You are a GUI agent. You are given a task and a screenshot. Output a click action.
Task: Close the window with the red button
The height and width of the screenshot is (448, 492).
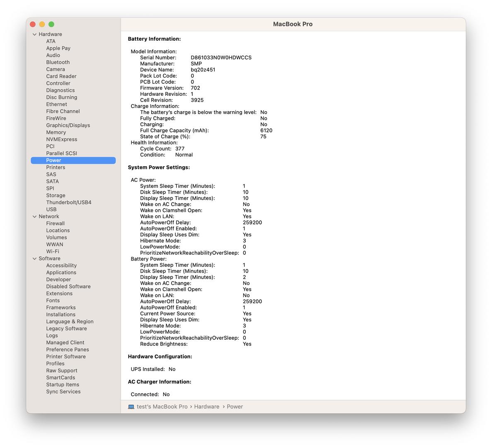coord(33,24)
